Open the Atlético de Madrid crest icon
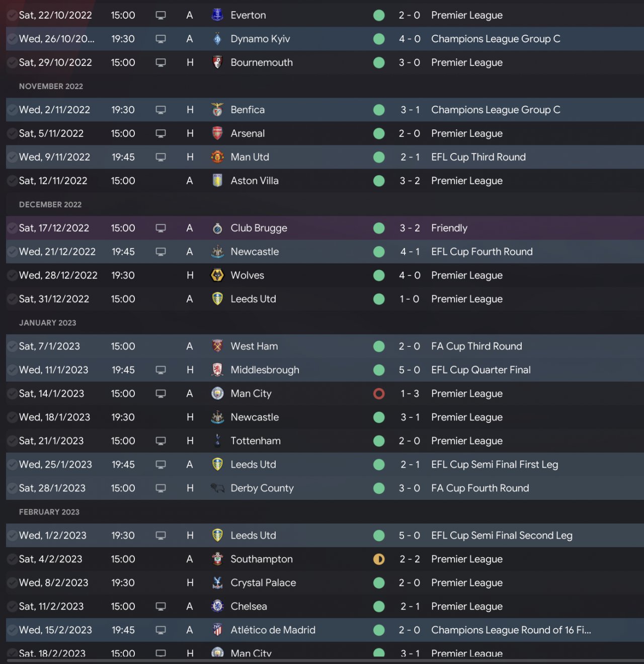644x664 pixels. [x=217, y=630]
